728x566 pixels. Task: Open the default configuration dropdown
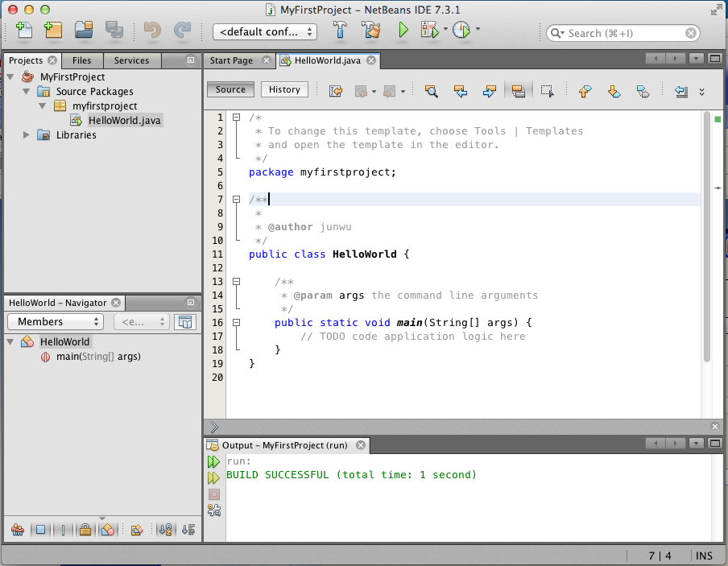pyautogui.click(x=265, y=31)
